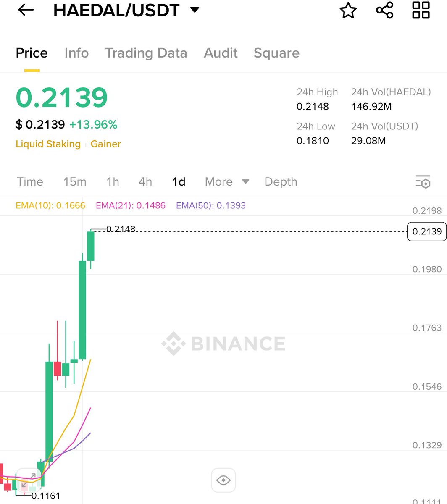Tap the 0.2148 high label on chart

click(x=121, y=229)
